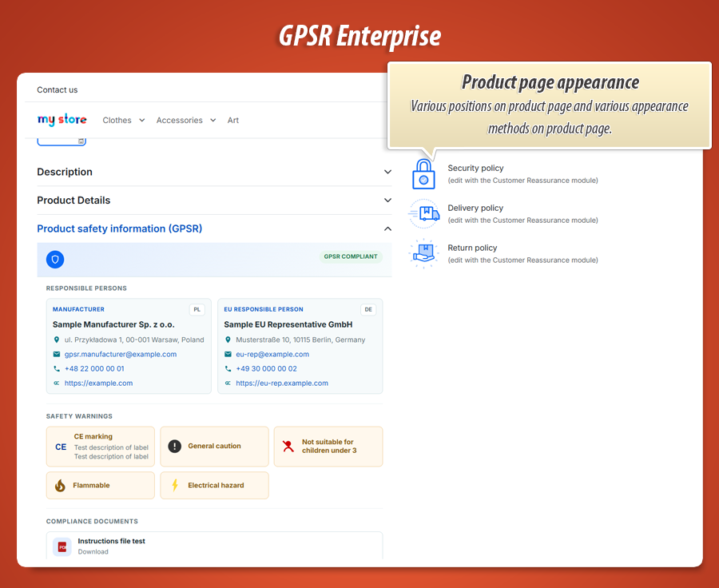Image resolution: width=719 pixels, height=588 pixels.
Task: Click the manufacturer phone icon
Action: point(57,369)
